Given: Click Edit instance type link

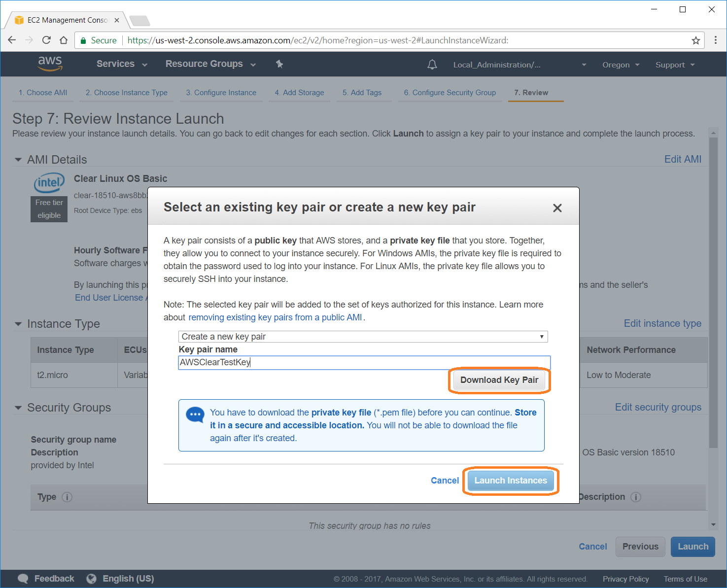Looking at the screenshot, I should coord(662,323).
